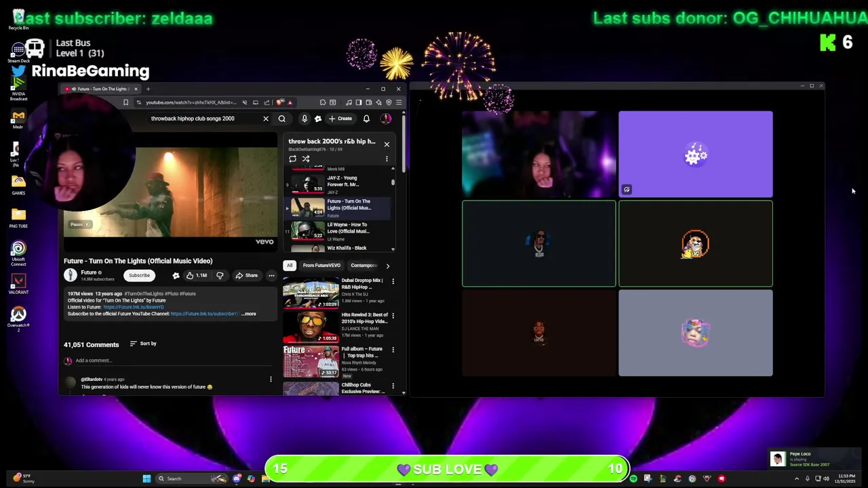
Task: Select the All filter chip
Action: tap(290, 266)
